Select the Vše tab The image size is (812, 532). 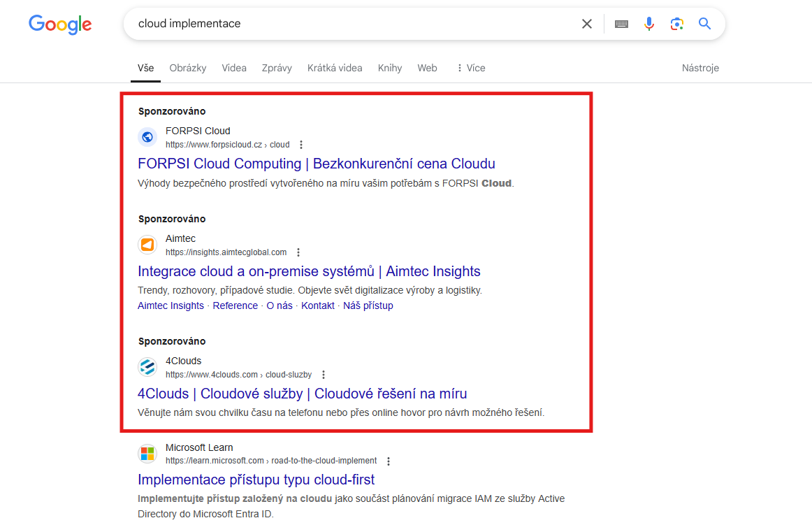[x=145, y=68]
